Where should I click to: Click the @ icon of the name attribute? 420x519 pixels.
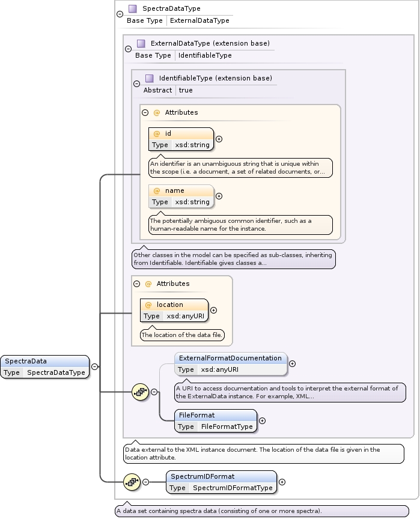click(157, 190)
